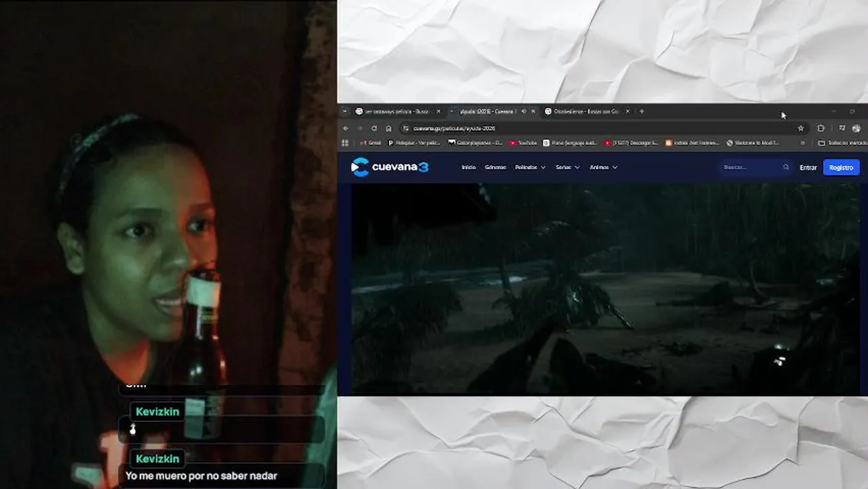Image resolution: width=868 pixels, height=489 pixels.
Task: Click Kevizkin's username above the finger emoji message
Action: pos(158,412)
